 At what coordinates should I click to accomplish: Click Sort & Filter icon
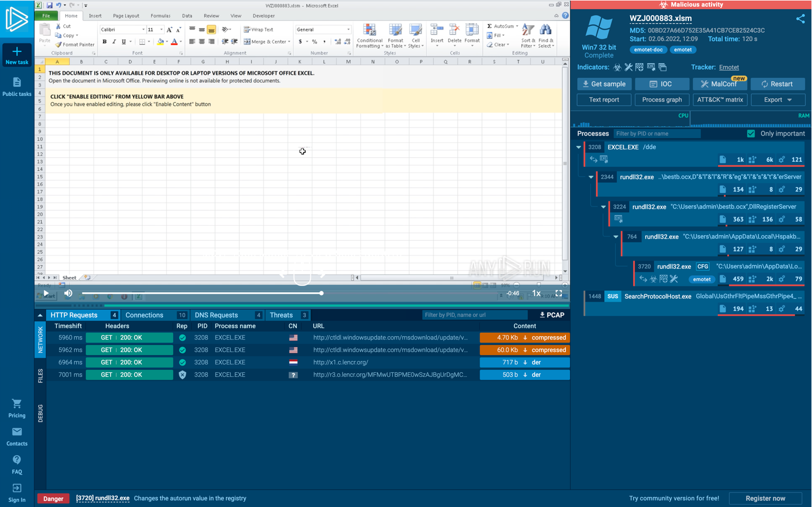pos(528,37)
